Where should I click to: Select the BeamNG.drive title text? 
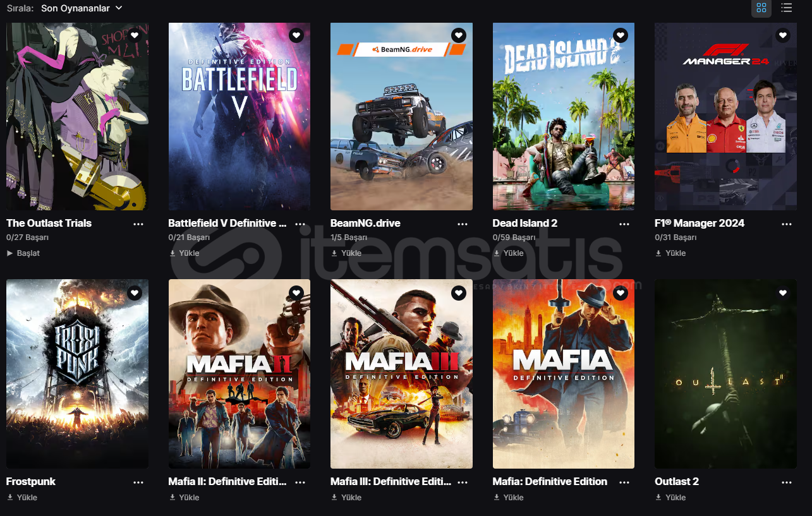click(365, 223)
